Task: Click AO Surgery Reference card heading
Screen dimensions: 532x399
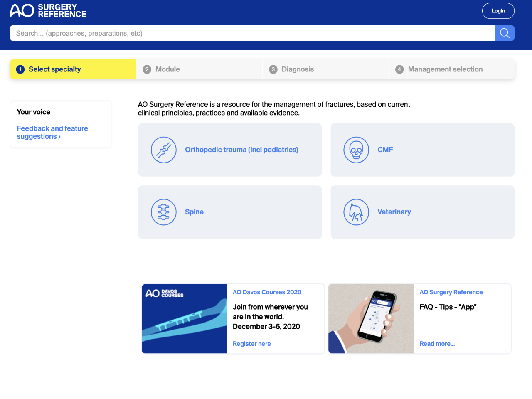Action: (451, 292)
